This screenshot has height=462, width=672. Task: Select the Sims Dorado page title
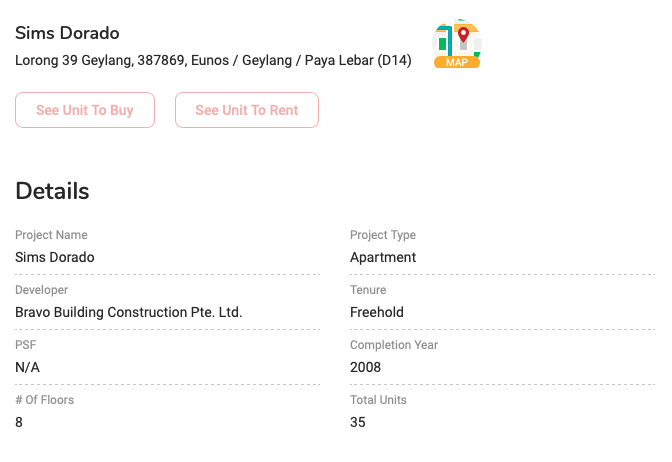click(67, 33)
